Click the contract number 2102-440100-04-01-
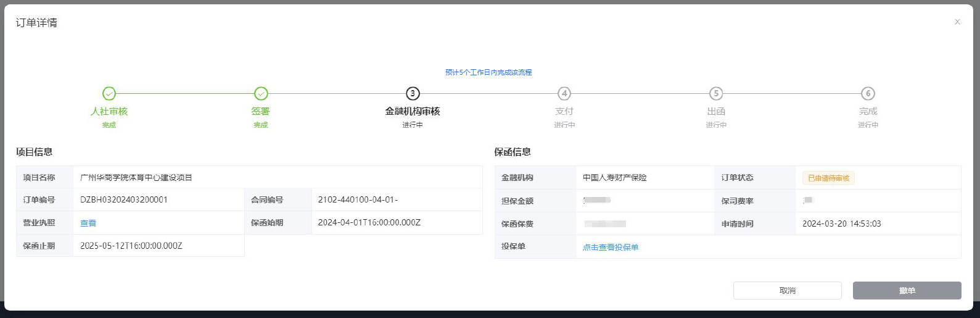This screenshot has height=318, width=980. pyautogui.click(x=358, y=200)
